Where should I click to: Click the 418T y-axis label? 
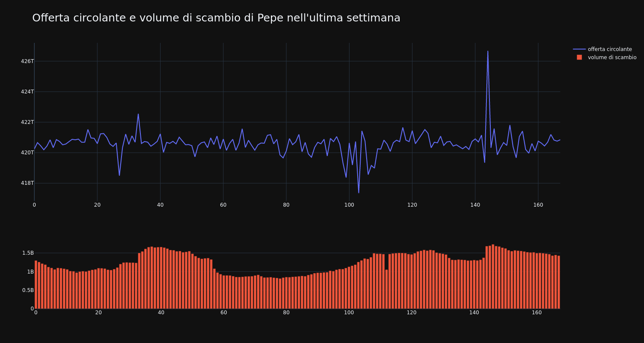tap(27, 183)
